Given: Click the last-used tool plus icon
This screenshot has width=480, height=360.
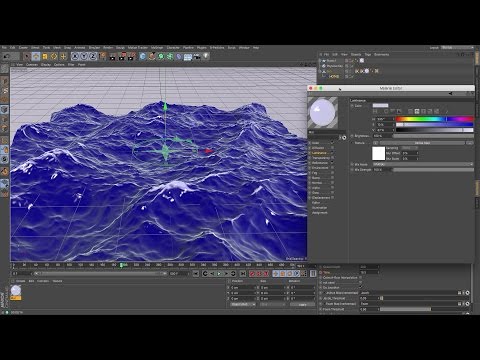Looking at the screenshot, I should (63, 56).
